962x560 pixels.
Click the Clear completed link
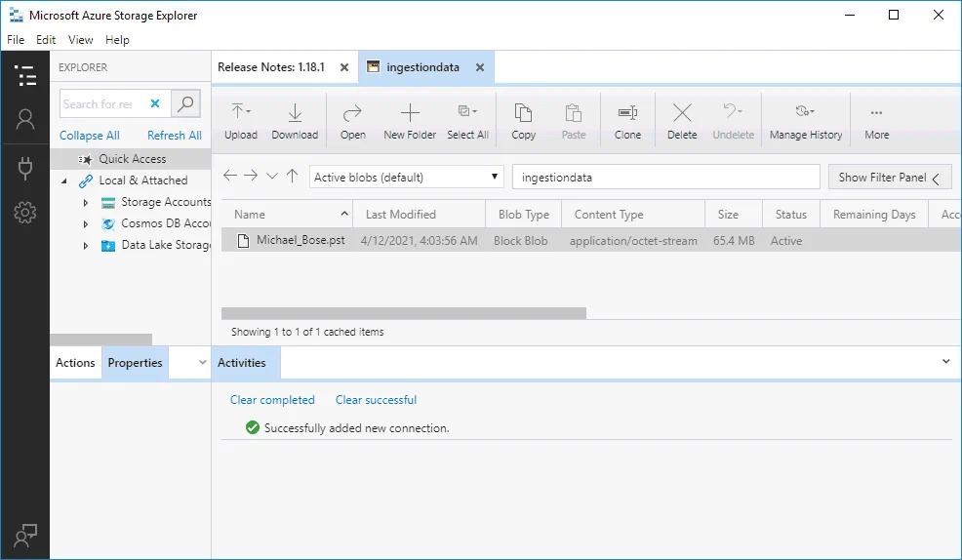(x=272, y=400)
